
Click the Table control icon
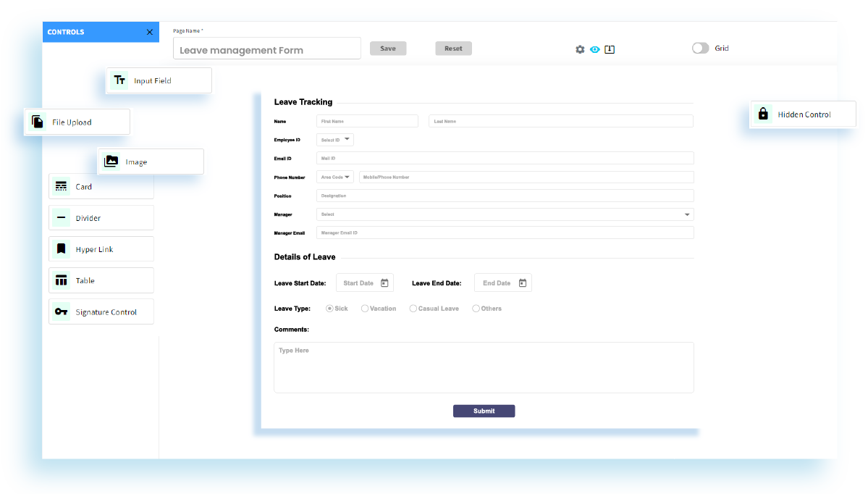click(61, 280)
